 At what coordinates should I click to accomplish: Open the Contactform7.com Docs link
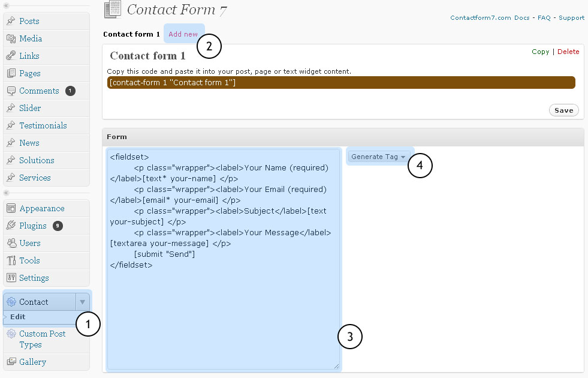pos(489,18)
